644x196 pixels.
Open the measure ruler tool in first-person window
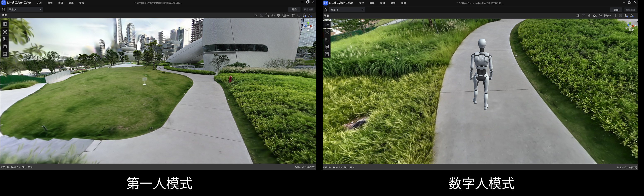pos(5,39)
